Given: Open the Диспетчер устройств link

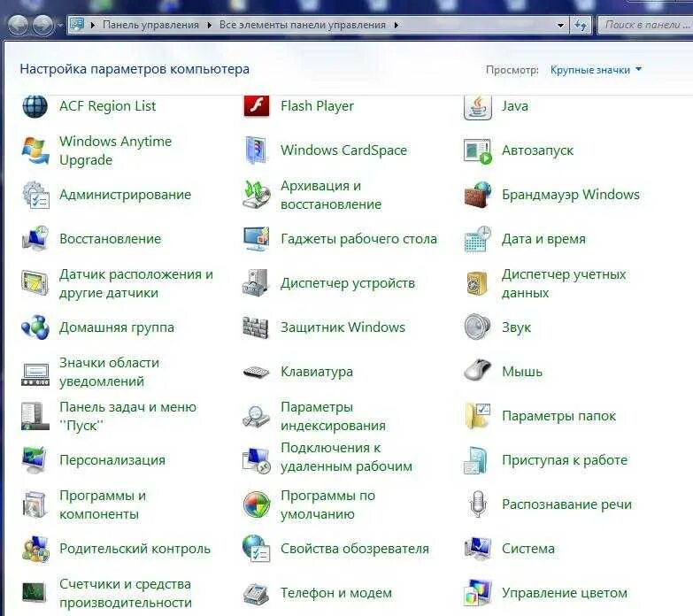Looking at the screenshot, I should pos(347,283).
